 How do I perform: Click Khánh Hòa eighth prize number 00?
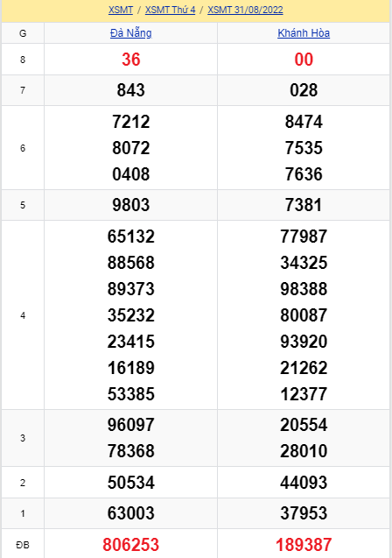[x=304, y=60]
